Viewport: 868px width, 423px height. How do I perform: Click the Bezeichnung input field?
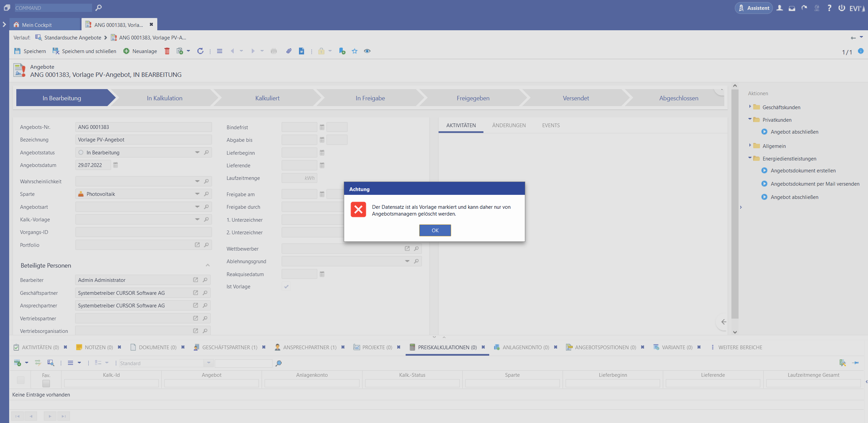pyautogui.click(x=143, y=139)
